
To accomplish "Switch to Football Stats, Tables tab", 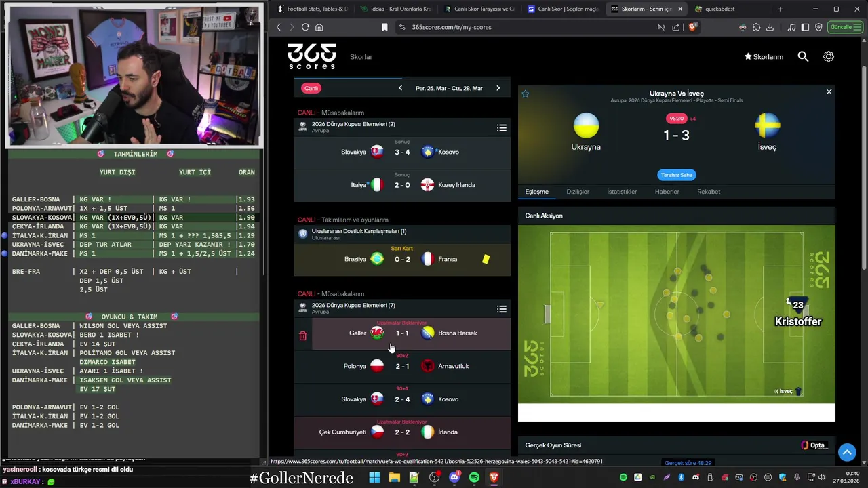I will [x=312, y=9].
